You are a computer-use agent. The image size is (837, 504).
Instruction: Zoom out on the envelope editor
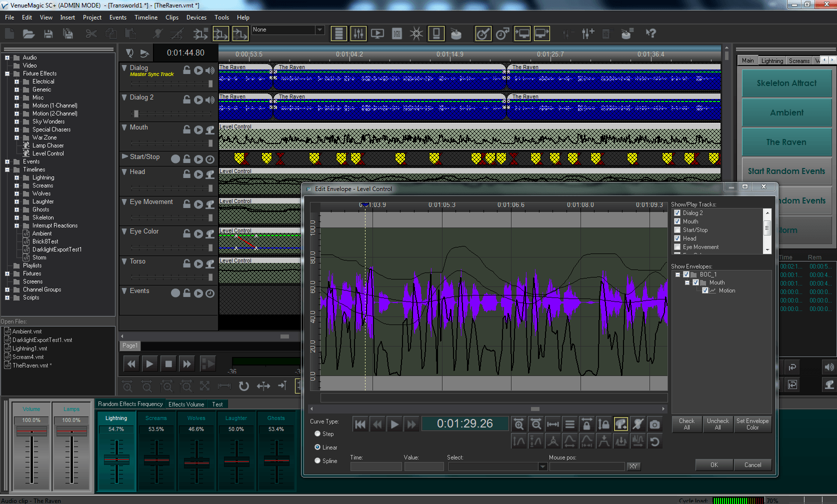536,424
